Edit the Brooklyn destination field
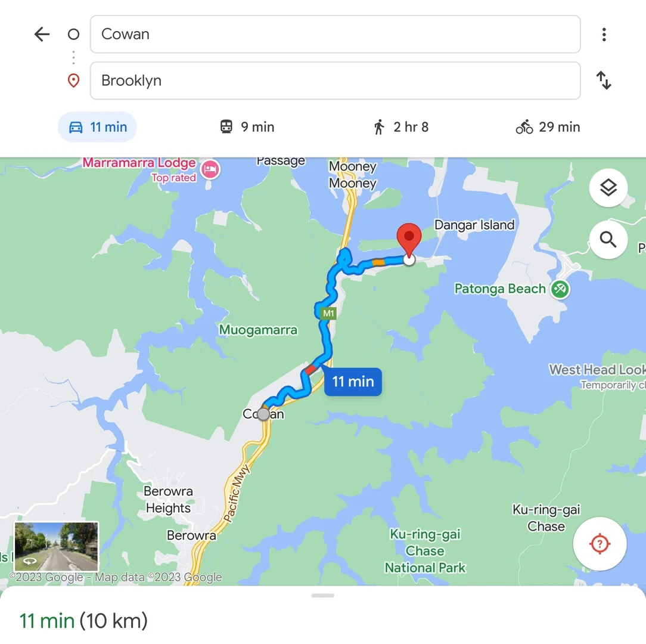Viewport: 646px width, 644px height. tap(336, 81)
